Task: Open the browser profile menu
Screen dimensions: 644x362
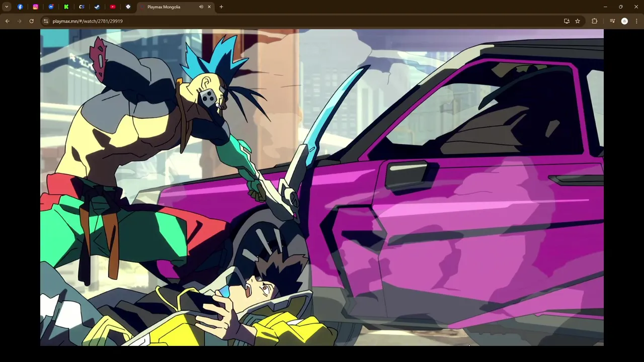Action: (624, 21)
